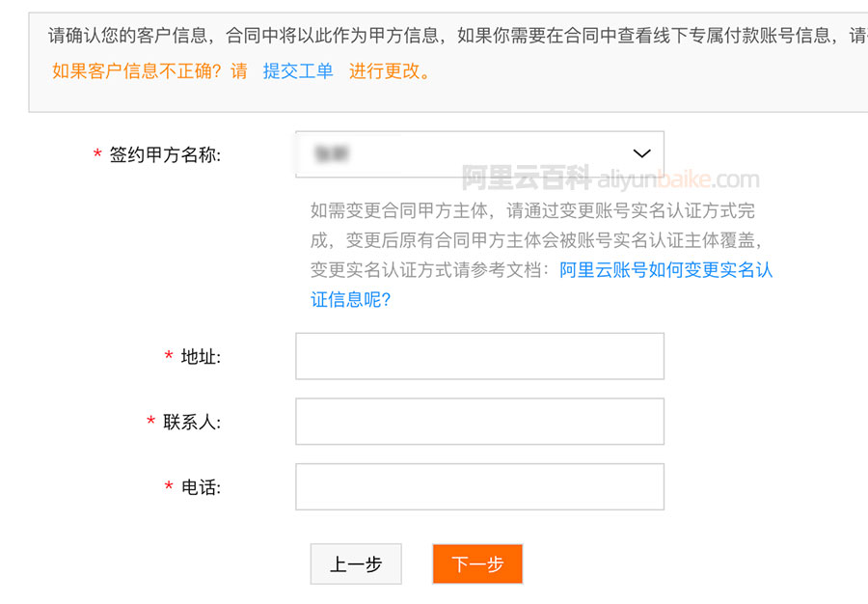868x604 pixels.
Task: Click the 电话 field label
Action: [x=201, y=487]
